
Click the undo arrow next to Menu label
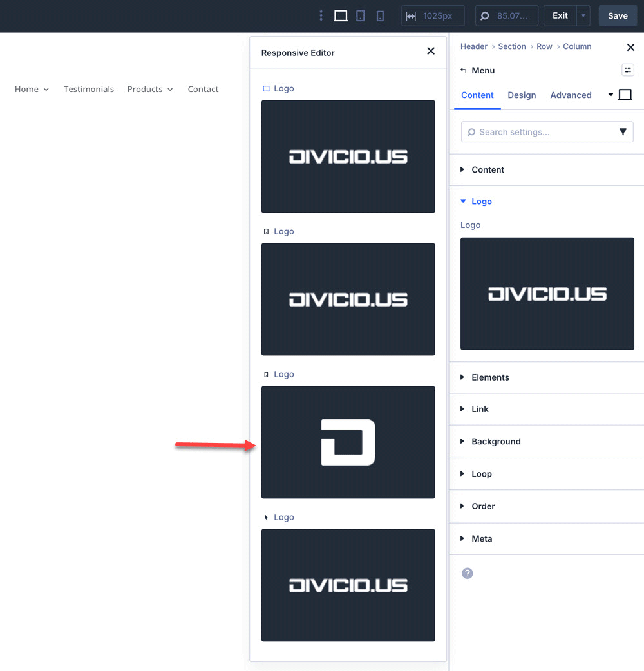[465, 70]
